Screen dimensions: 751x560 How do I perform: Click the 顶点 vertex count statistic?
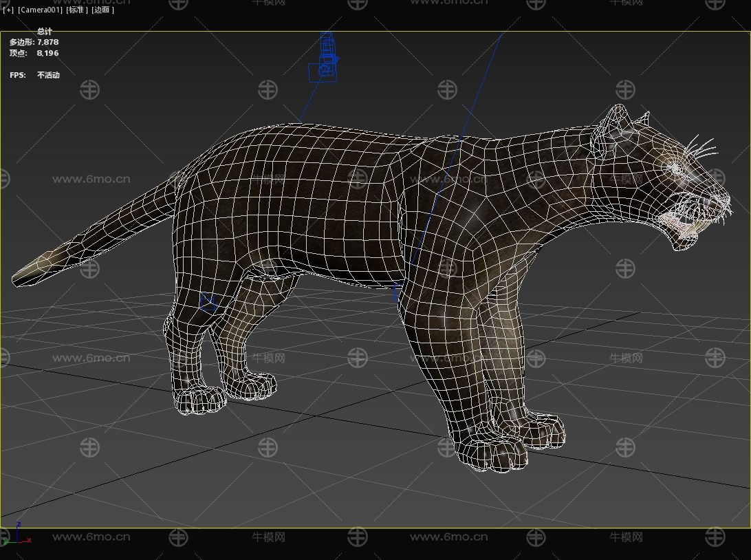coord(34,53)
